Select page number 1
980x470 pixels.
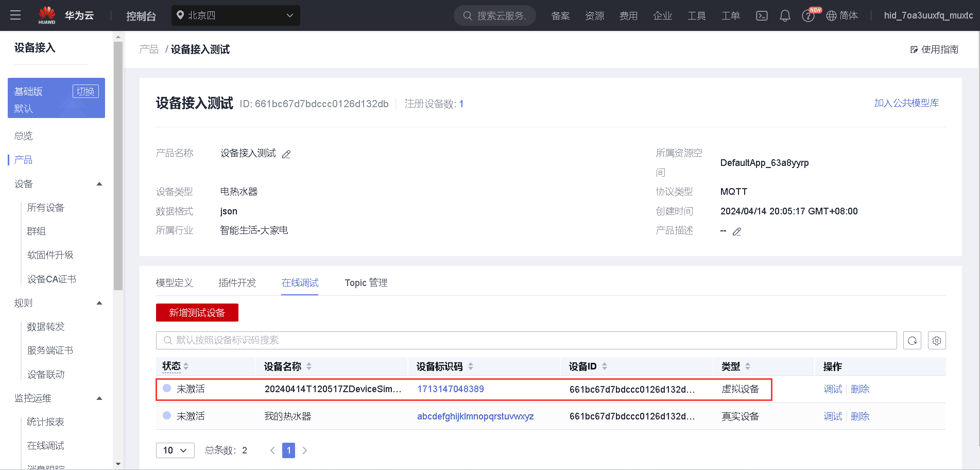coord(289,450)
